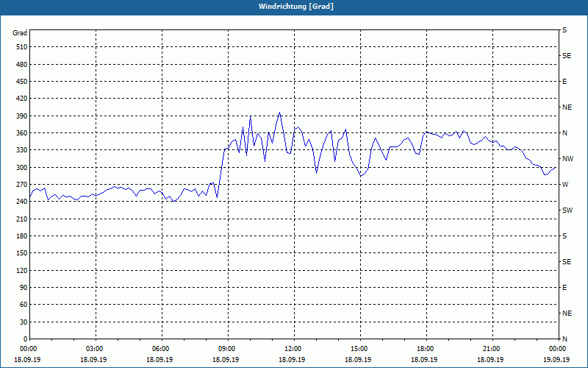The height and width of the screenshot is (368, 588).
Task: Click the 510 value on the degree axis
Action: [x=22, y=47]
